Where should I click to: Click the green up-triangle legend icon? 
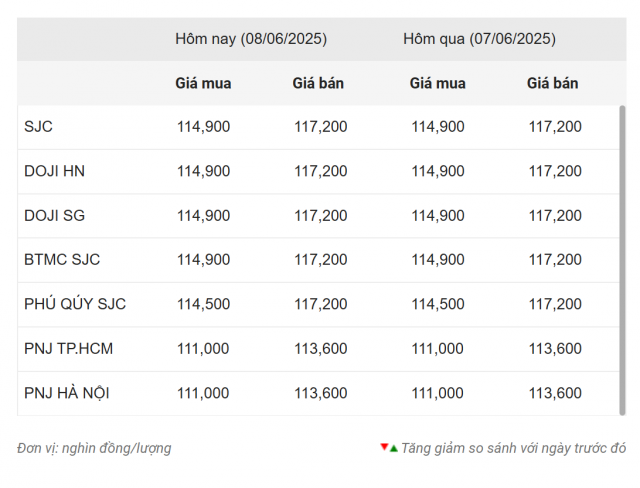[393, 449]
